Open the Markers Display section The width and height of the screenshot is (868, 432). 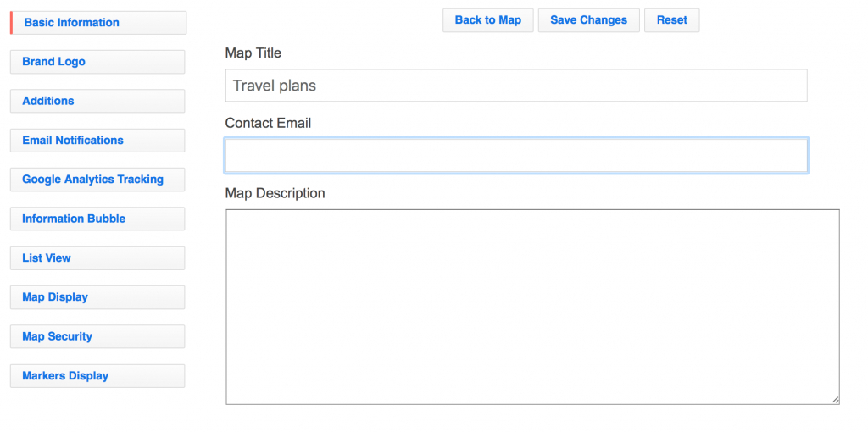point(97,376)
